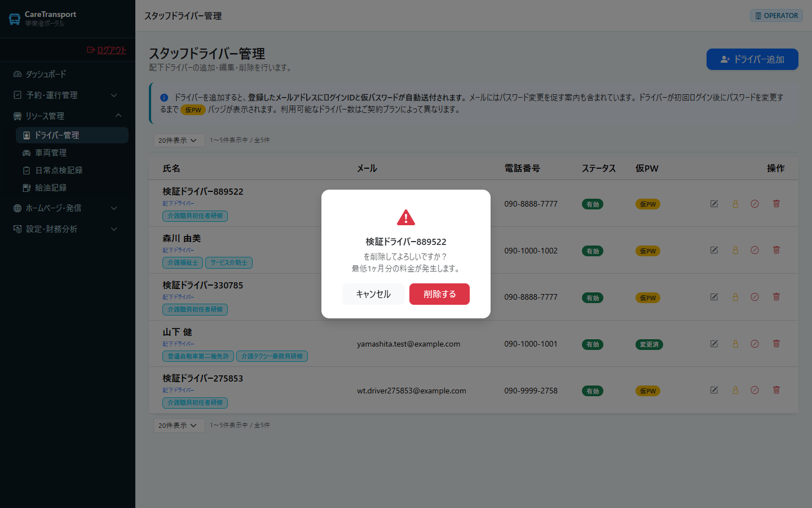Disable 森川 由美 using the ban icon
This screenshot has width=812, height=508.
754,250
